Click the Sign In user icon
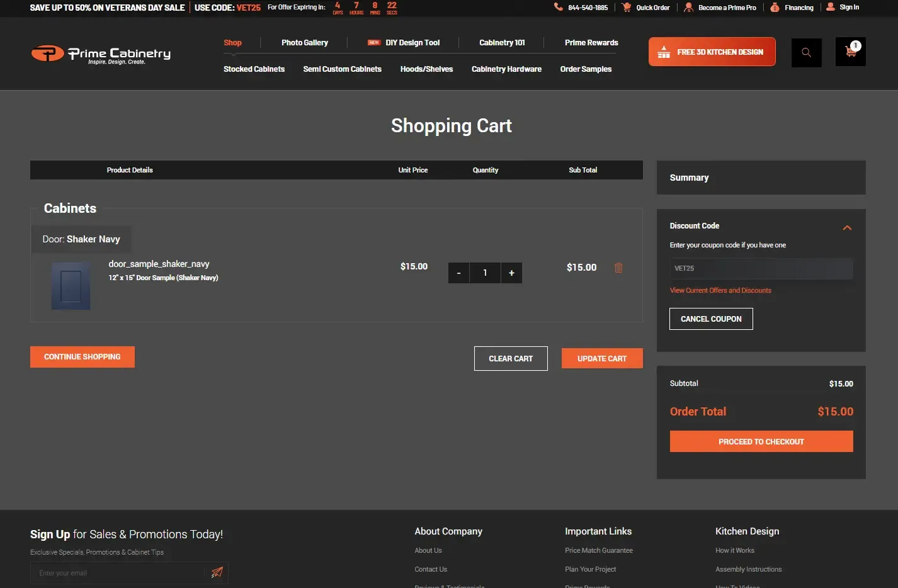Screen dimensions: 898x588 (831, 7)
